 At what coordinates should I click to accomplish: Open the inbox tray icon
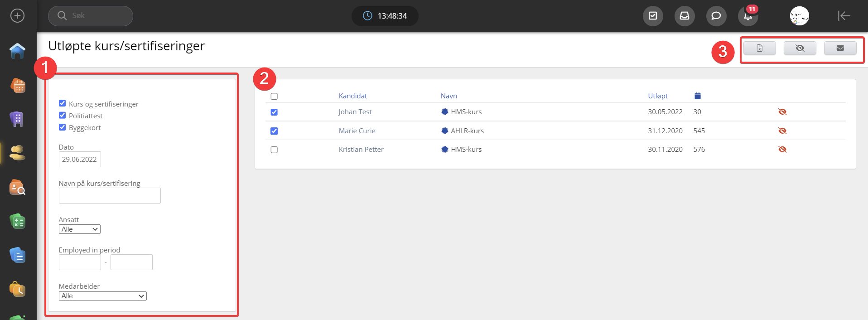684,16
